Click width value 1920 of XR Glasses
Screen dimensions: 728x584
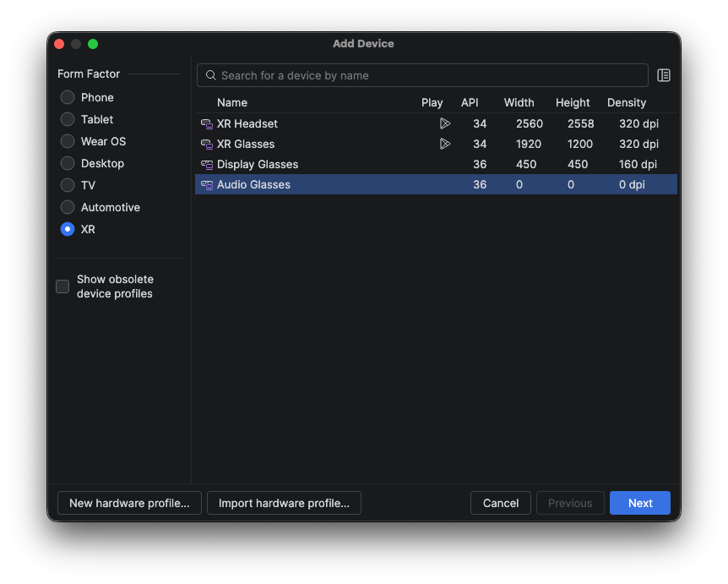pyautogui.click(x=529, y=145)
